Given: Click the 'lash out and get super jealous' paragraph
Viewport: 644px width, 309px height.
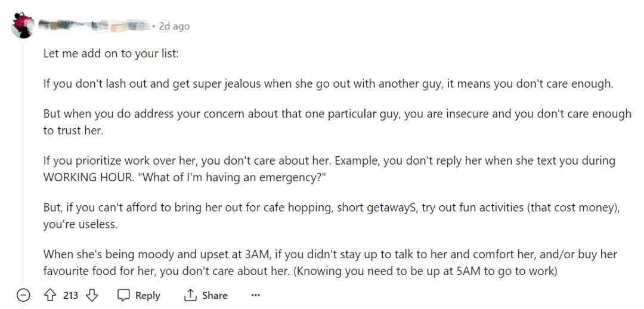Looking at the screenshot, I should (x=328, y=84).
